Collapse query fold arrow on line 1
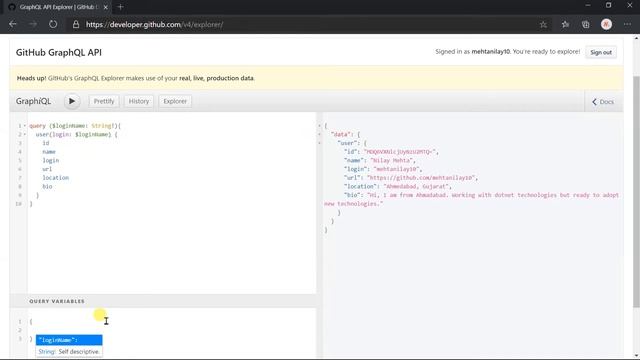The image size is (640, 360). (x=24, y=126)
